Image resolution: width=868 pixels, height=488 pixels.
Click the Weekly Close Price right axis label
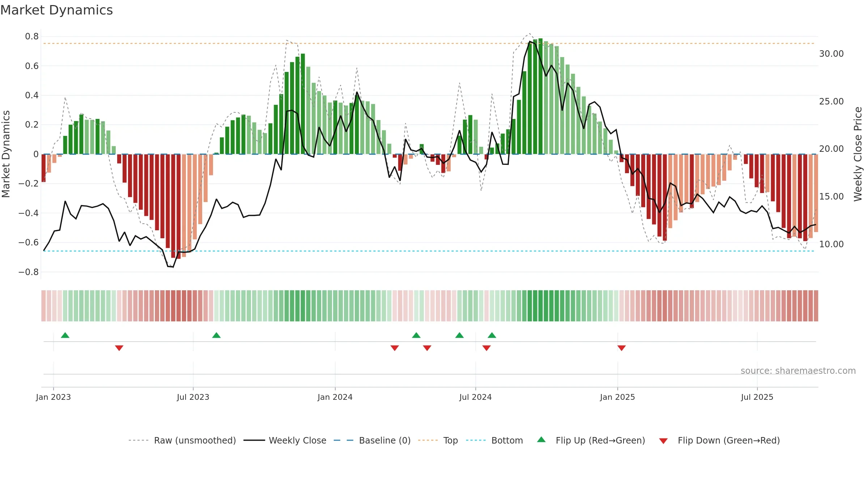858,154
